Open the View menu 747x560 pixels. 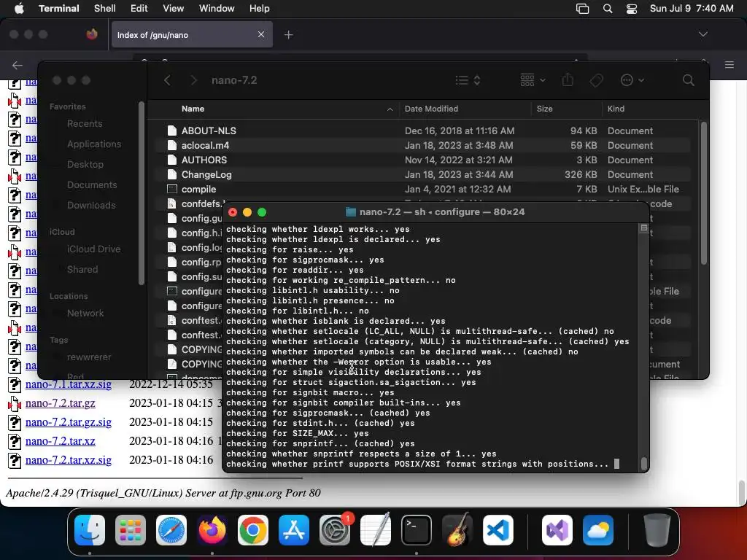click(173, 9)
